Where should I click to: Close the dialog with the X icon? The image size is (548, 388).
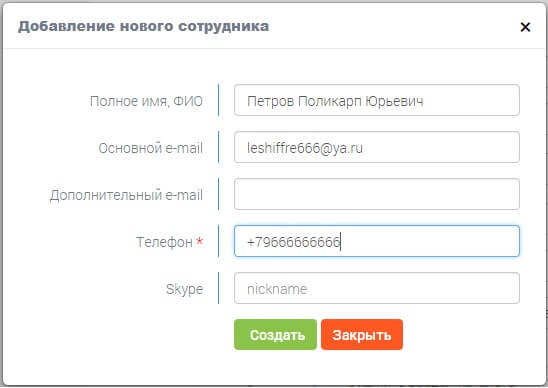(x=525, y=27)
